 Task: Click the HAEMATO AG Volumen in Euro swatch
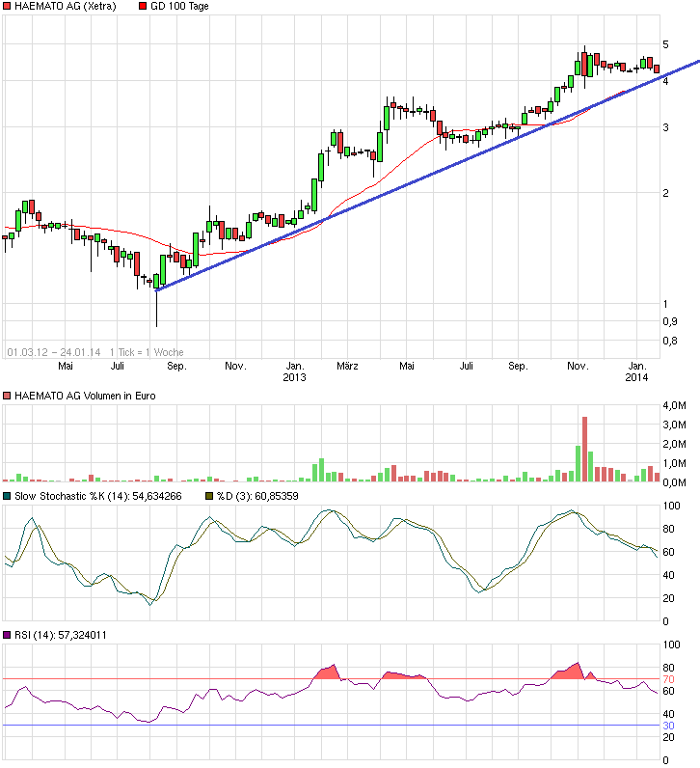point(8,396)
